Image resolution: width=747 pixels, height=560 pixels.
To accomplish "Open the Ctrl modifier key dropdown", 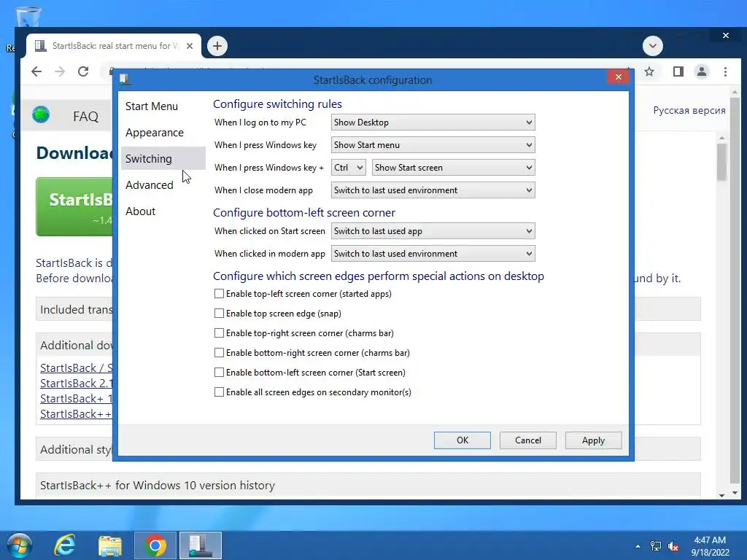I will (348, 168).
